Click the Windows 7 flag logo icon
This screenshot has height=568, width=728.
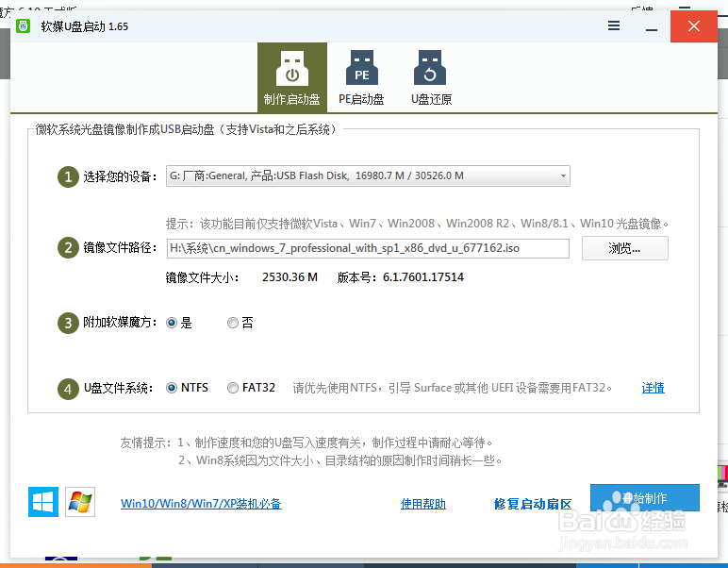coord(80,502)
